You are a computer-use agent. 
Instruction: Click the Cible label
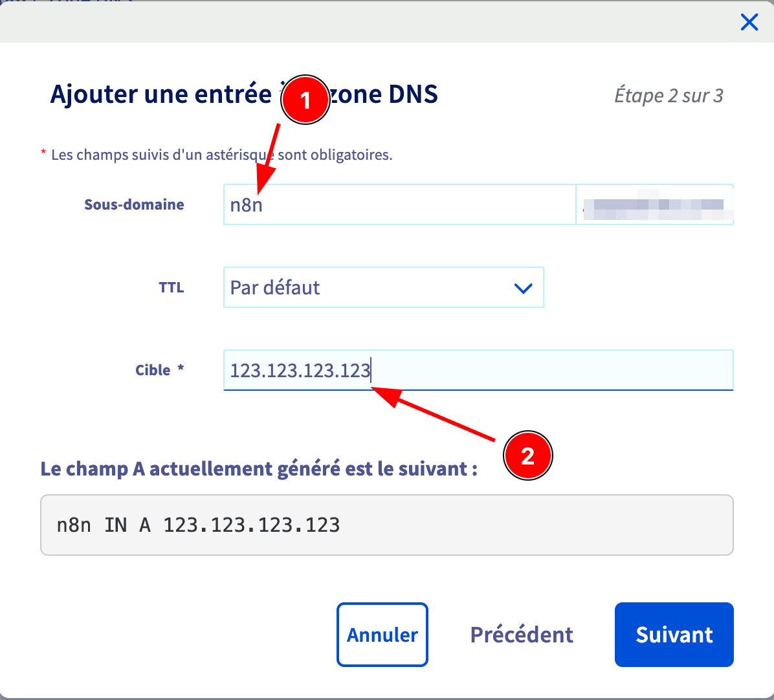coord(159,370)
